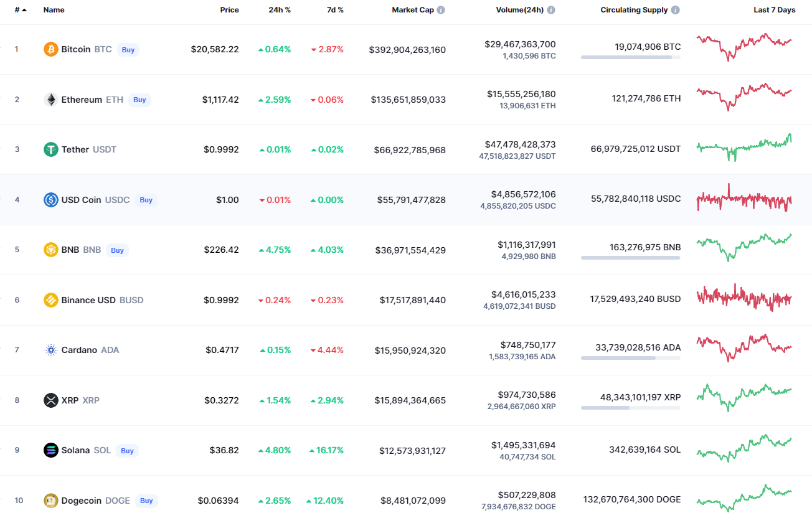Open the Binance USD coin page link

tap(88, 300)
